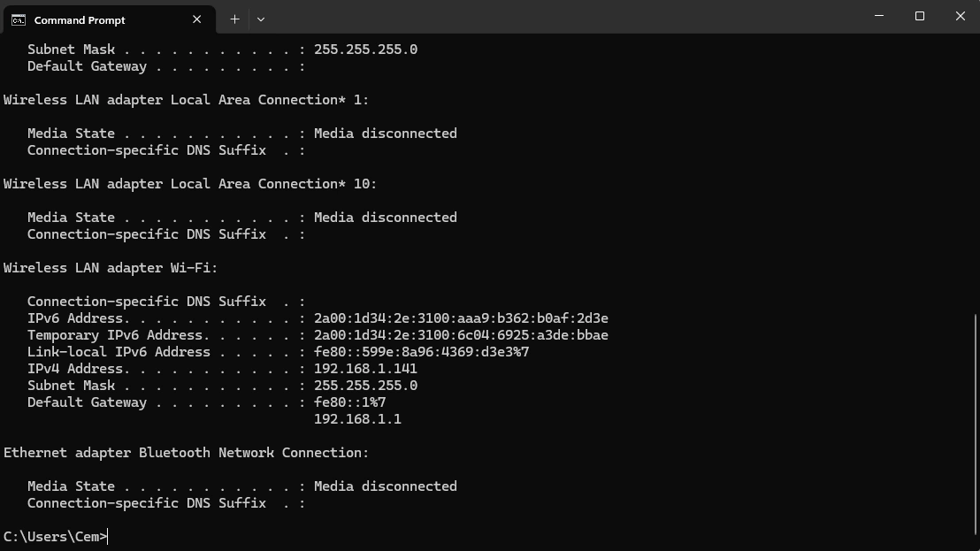Open a new tab with the plus icon
This screenshot has height=551, width=980.
[234, 18]
